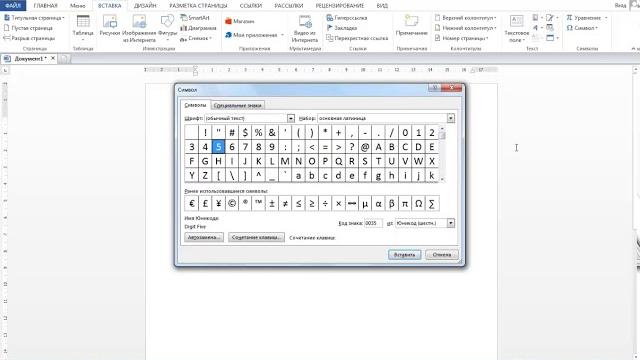Screen dimensions: 640x360
Task: Pick the pi symbol in recent symbols
Action: 405,203
